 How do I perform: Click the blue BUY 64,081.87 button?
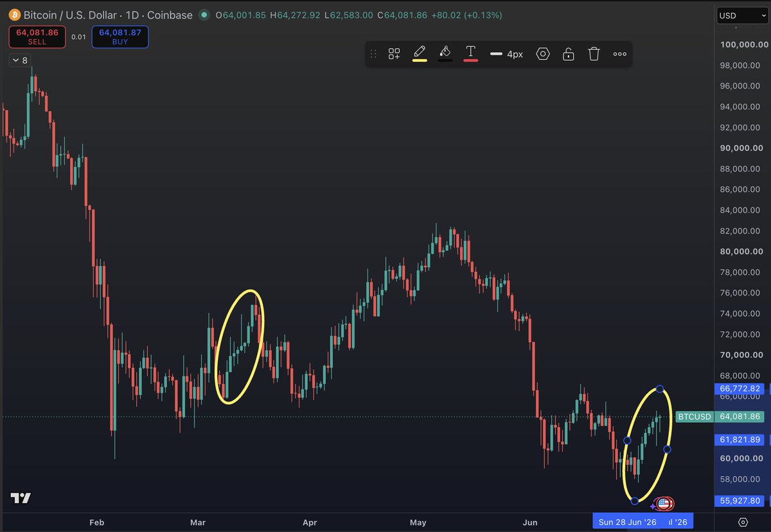[120, 37]
